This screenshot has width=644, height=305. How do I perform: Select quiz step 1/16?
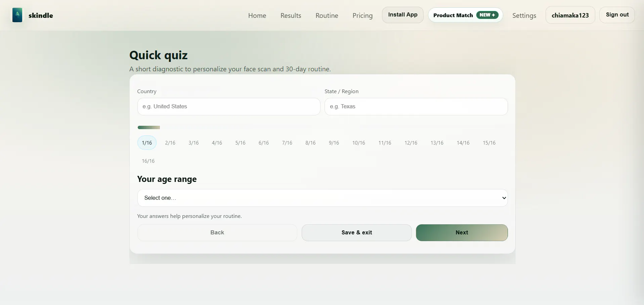[147, 143]
